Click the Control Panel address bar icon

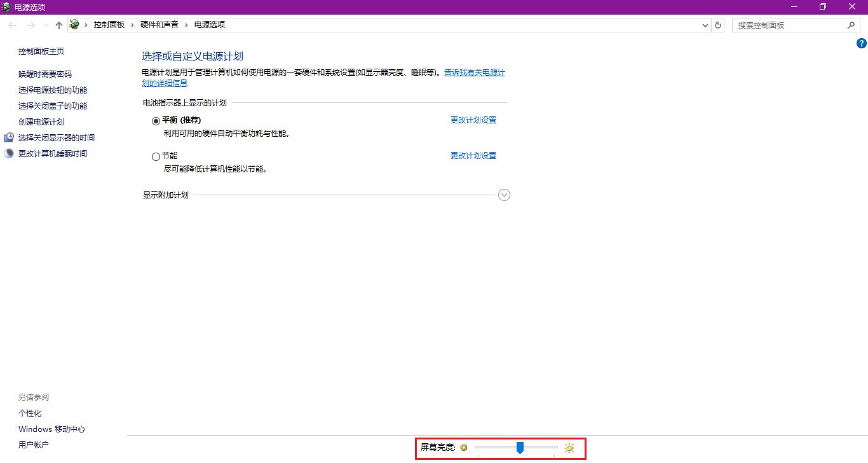pos(74,25)
